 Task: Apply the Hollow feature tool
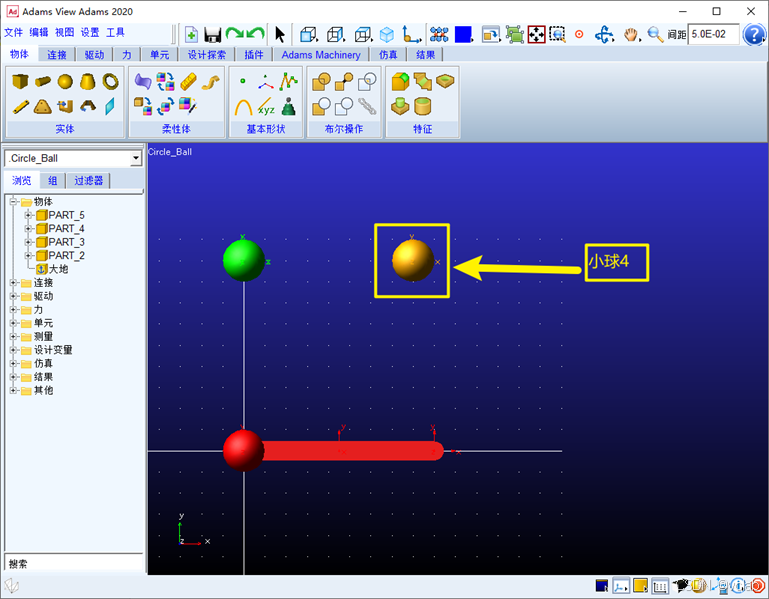click(445, 81)
